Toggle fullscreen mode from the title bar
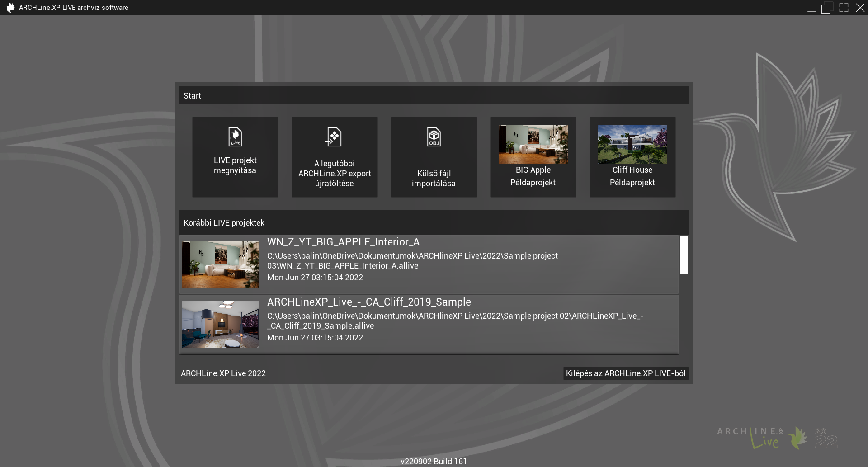 click(844, 8)
